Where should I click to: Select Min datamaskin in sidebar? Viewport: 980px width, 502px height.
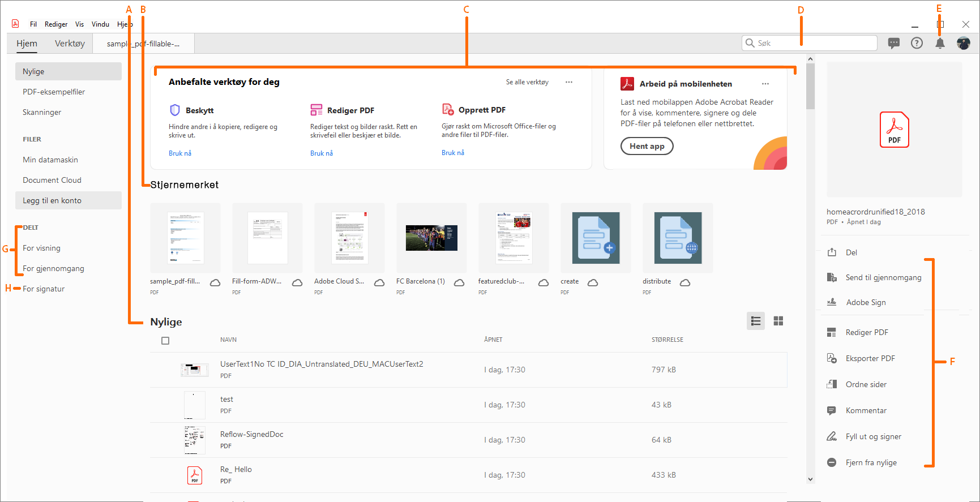click(50, 160)
